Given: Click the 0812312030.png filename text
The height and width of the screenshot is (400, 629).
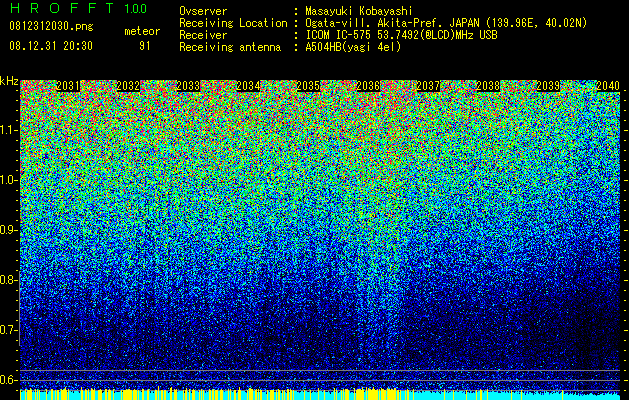Looking at the screenshot, I should (51, 26).
